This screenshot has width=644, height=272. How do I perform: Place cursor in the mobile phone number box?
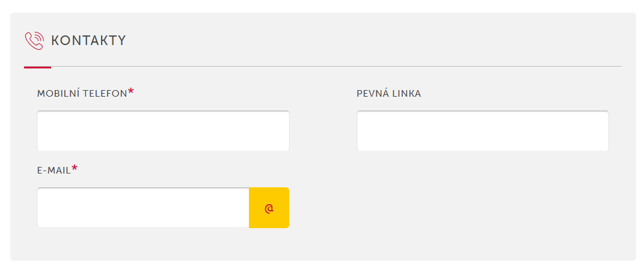[163, 130]
